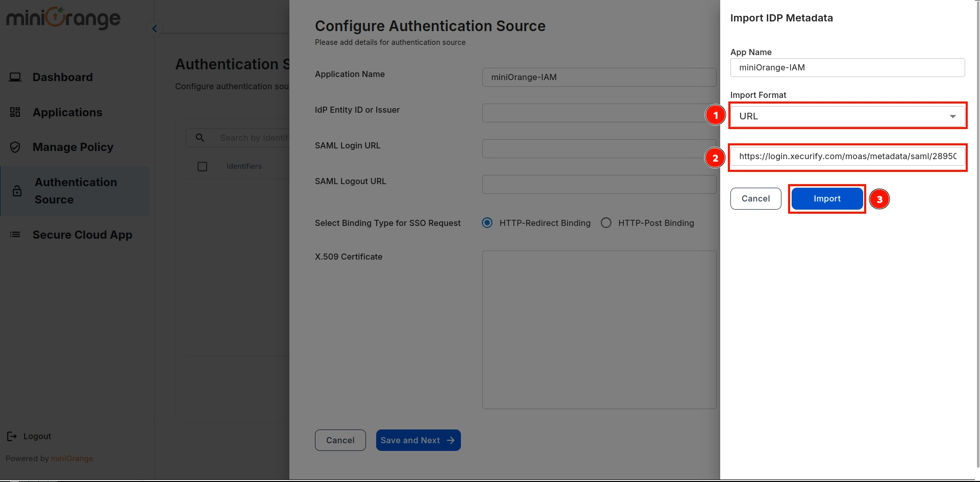The width and height of the screenshot is (980, 482).
Task: Click the Import button
Action: click(x=827, y=198)
